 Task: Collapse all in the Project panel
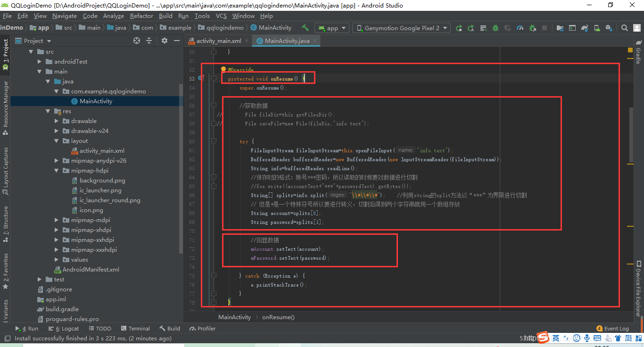coord(149,41)
